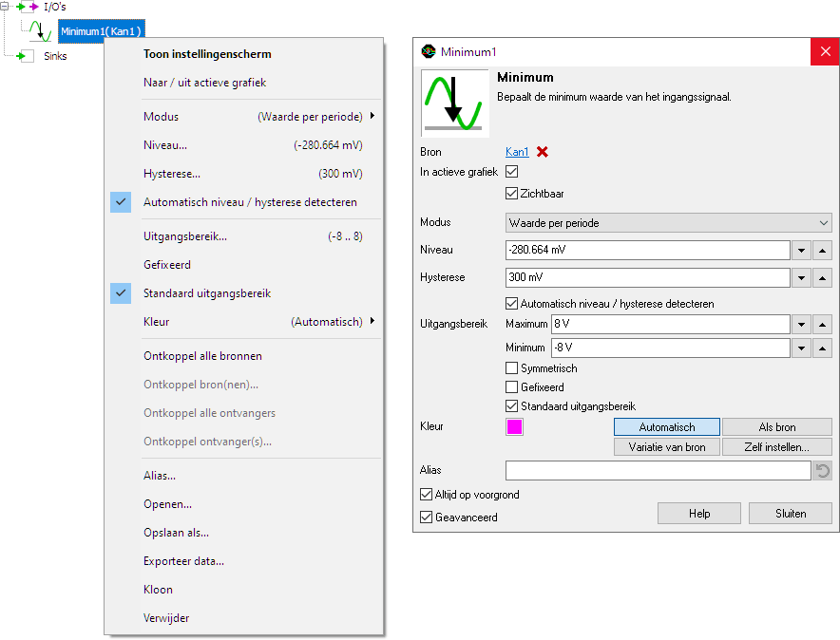This screenshot has height=640, width=840.
Task: Open the Modus submenu in context menu
Action: click(x=244, y=116)
